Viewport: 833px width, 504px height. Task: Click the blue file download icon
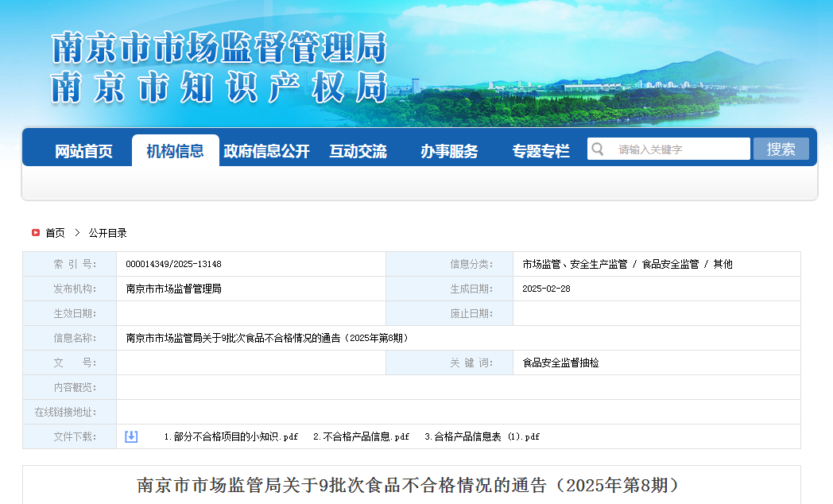pos(131,436)
